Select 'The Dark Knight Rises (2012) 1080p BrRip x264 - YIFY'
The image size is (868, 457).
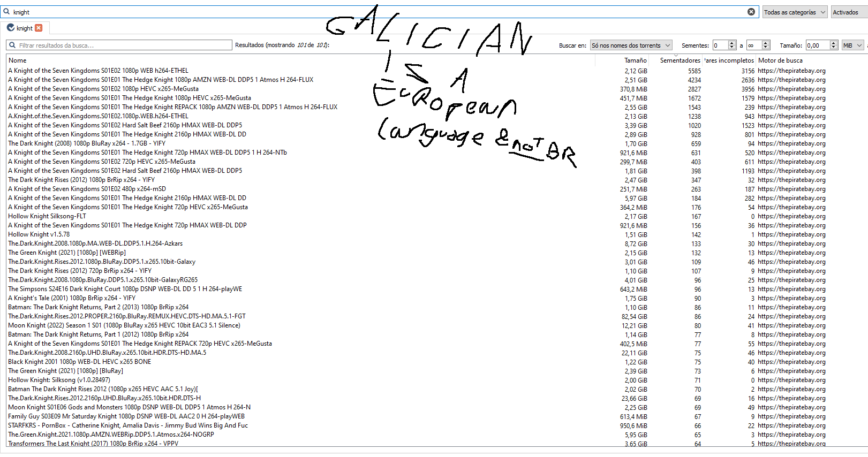click(81, 180)
